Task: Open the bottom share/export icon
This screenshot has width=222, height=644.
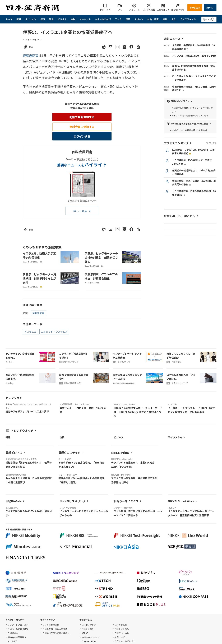Action: (x=138, y=230)
